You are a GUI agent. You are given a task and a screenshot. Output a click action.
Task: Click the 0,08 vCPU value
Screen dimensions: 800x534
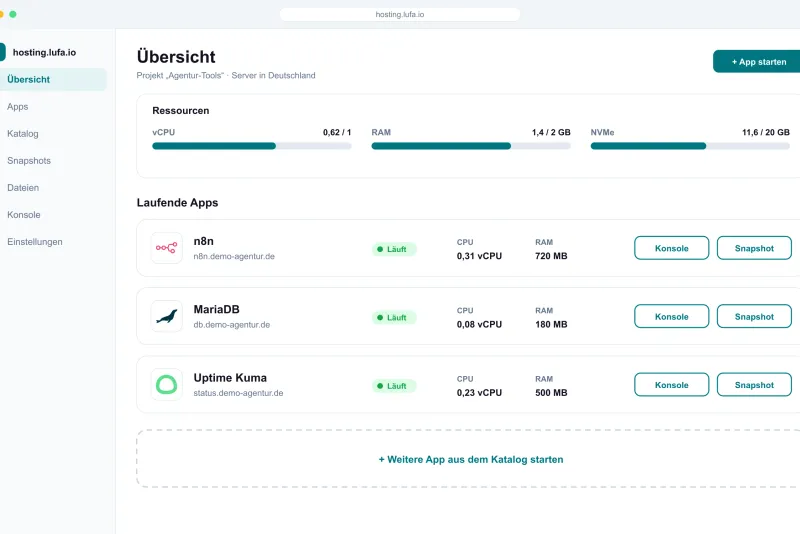[x=479, y=324]
